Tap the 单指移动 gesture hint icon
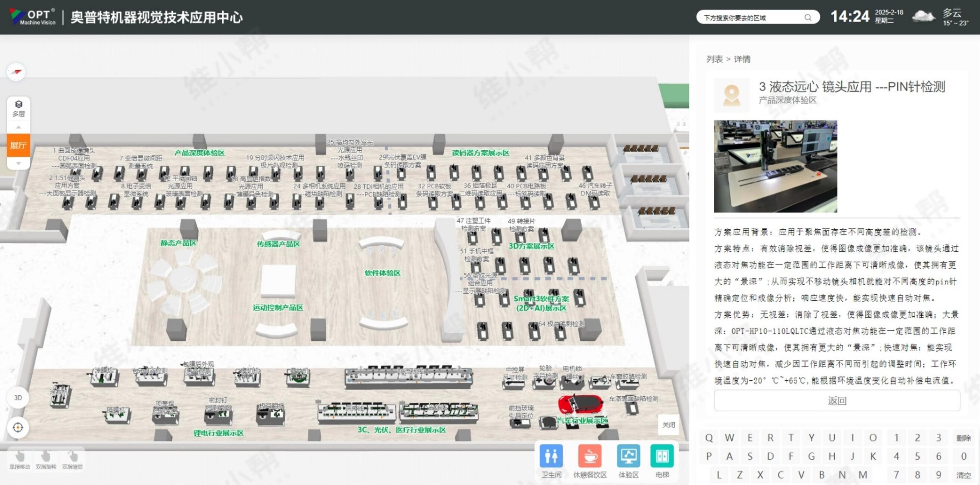 (x=19, y=457)
